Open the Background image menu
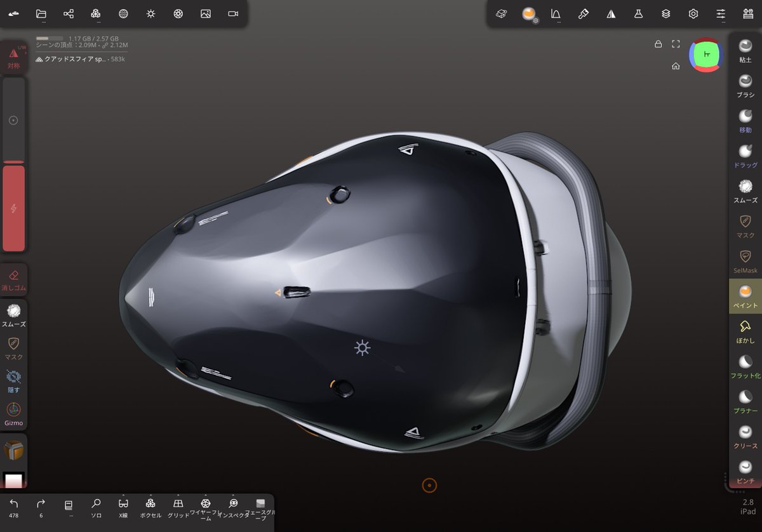The width and height of the screenshot is (762, 532). pos(205,13)
